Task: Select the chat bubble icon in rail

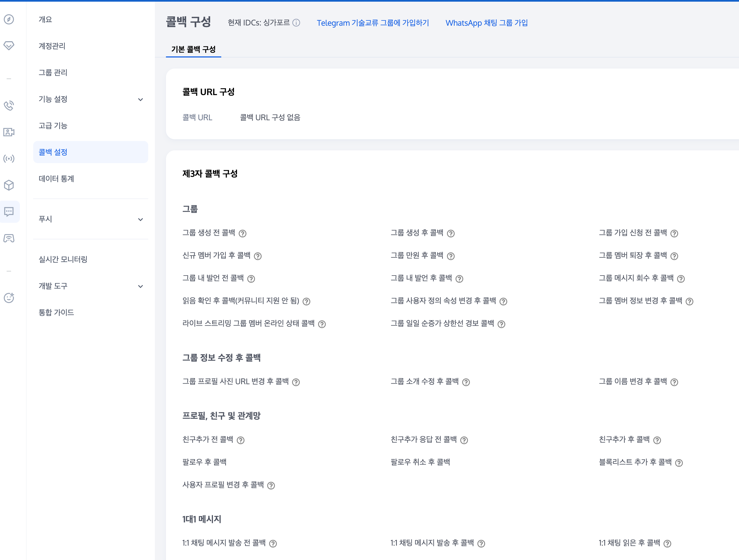Action: pos(9,212)
